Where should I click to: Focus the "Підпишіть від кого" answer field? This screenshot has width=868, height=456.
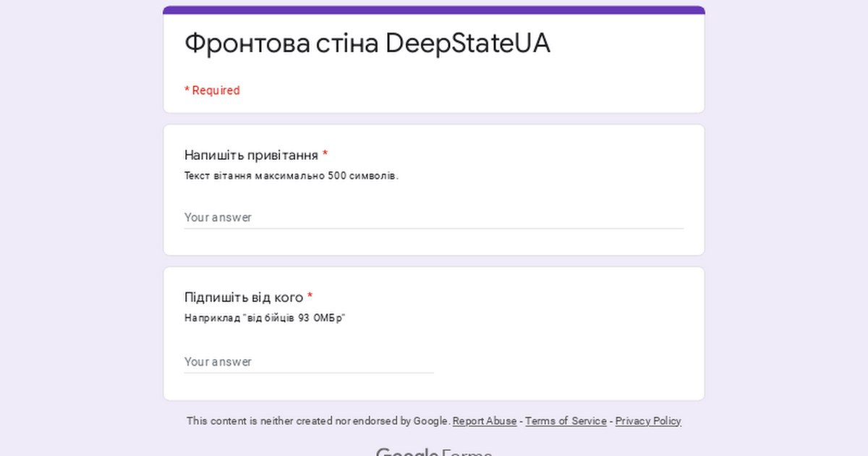pyautogui.click(x=309, y=361)
